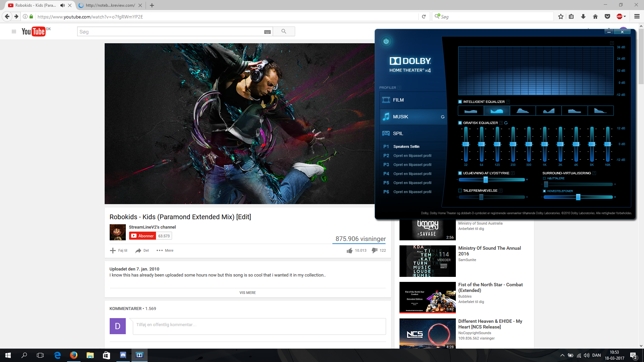Select third Intelligent Equalizer preset shape
The height and width of the screenshot is (362, 644).
pyautogui.click(x=523, y=111)
